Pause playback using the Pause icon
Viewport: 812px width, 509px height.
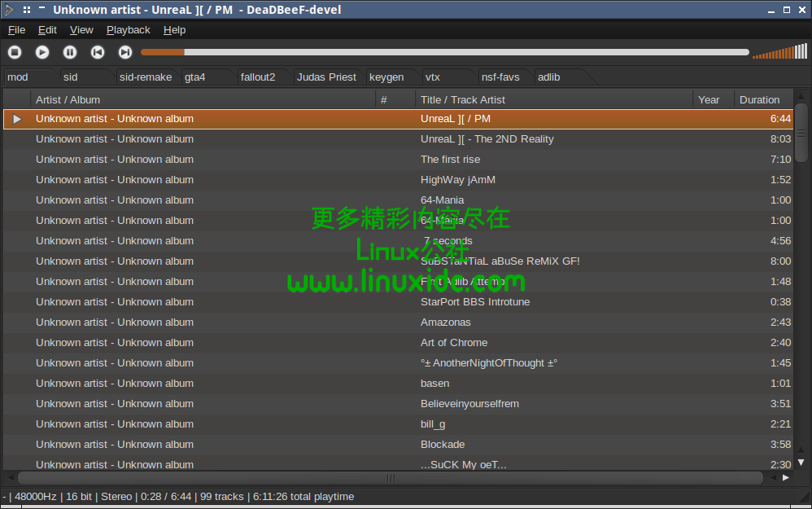(x=69, y=51)
